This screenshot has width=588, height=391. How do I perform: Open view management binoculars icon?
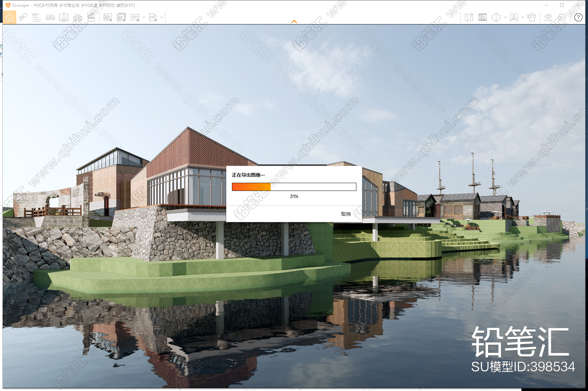(50, 17)
